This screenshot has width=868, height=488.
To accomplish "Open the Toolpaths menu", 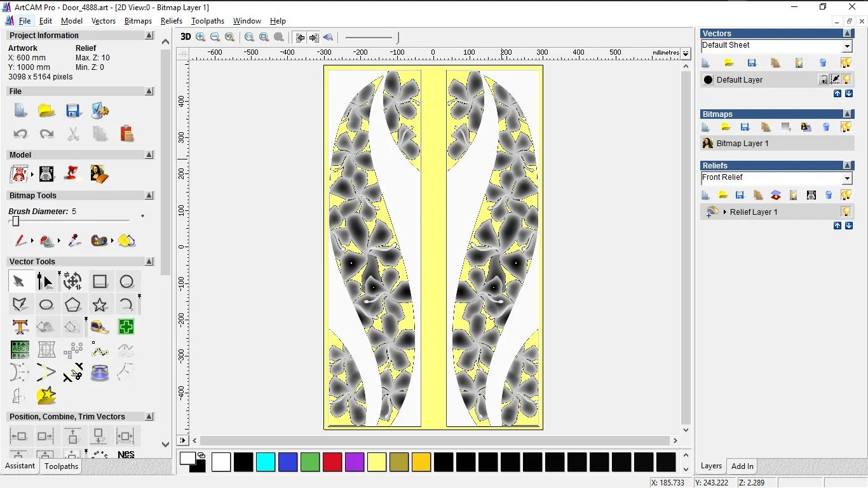I will point(207,21).
